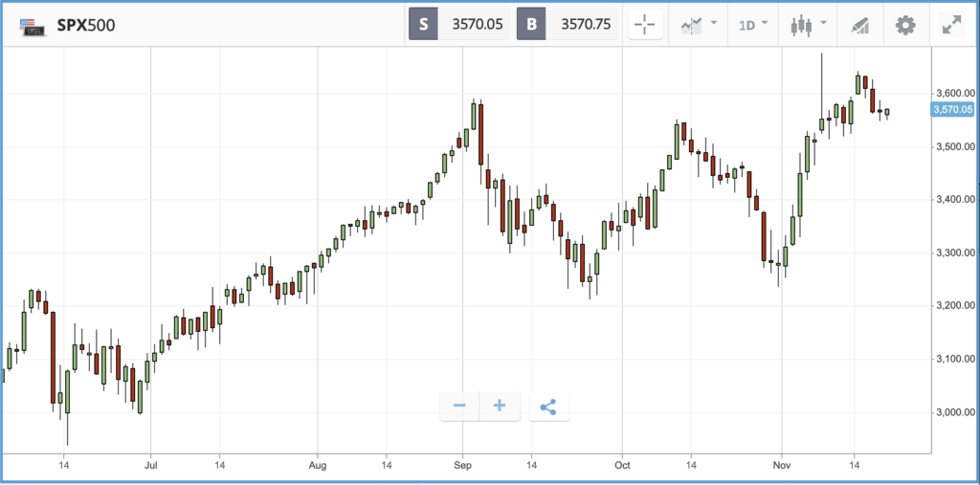This screenshot has height=485, width=980.
Task: Click the 3570.05 sell price
Action: click(471, 25)
